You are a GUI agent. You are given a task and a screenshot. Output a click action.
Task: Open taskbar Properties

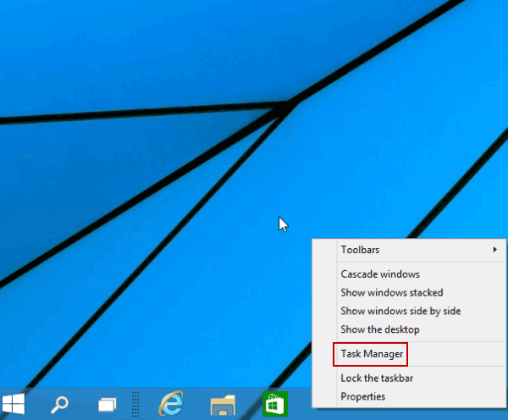(x=409, y=396)
